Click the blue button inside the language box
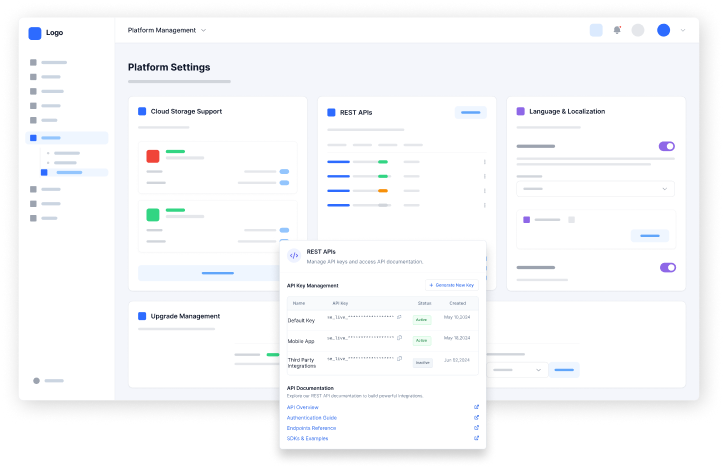Image resolution: width=724 pixels, height=468 pixels. pyautogui.click(x=650, y=236)
